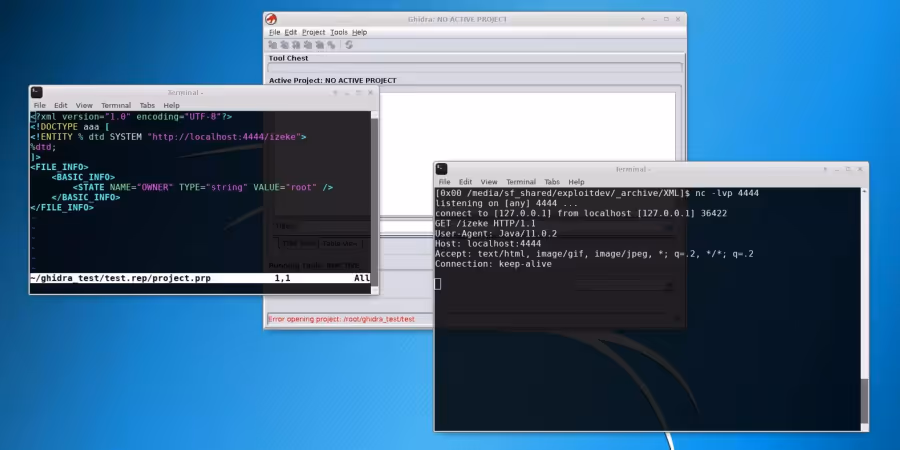The height and width of the screenshot is (450, 900).
Task: Click the 'GET /izeke HTTP/1.1' line
Action: pos(486,223)
